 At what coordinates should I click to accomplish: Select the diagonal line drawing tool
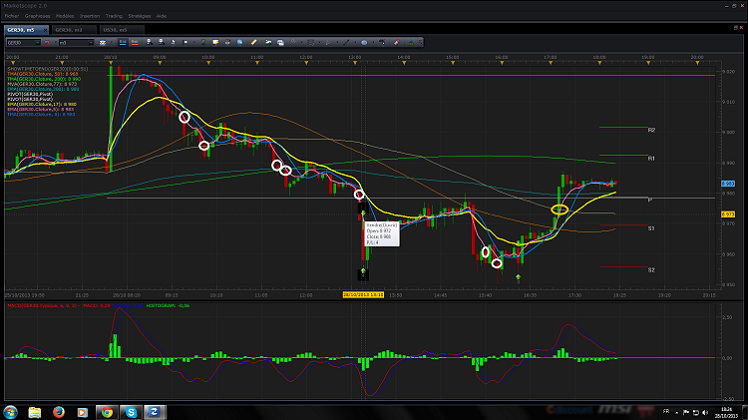346,42
